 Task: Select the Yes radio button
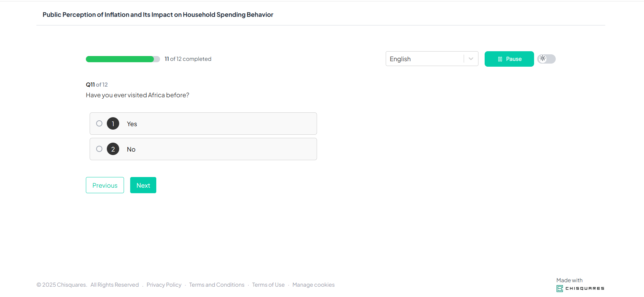pos(99,124)
